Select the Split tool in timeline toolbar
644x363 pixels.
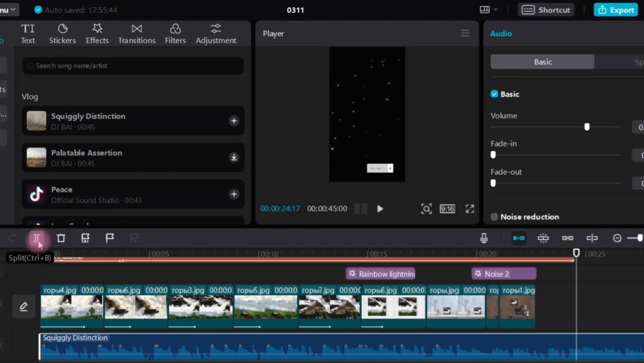click(37, 238)
